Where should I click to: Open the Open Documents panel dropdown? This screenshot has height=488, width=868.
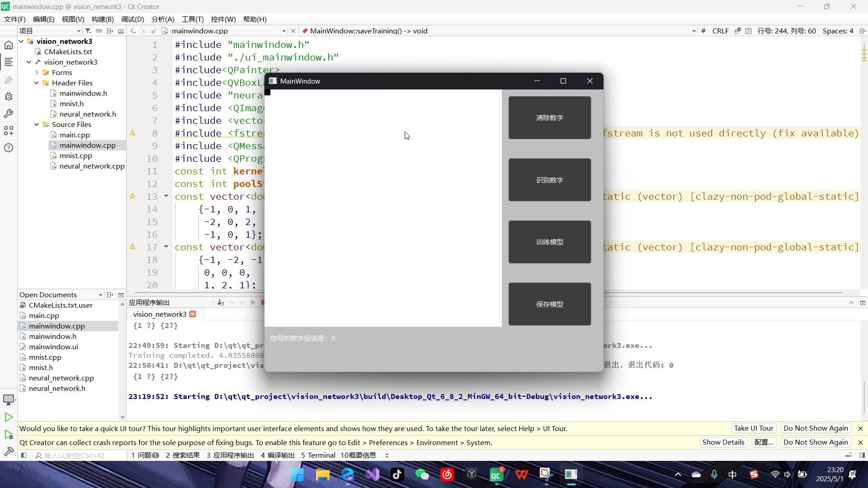click(x=100, y=295)
